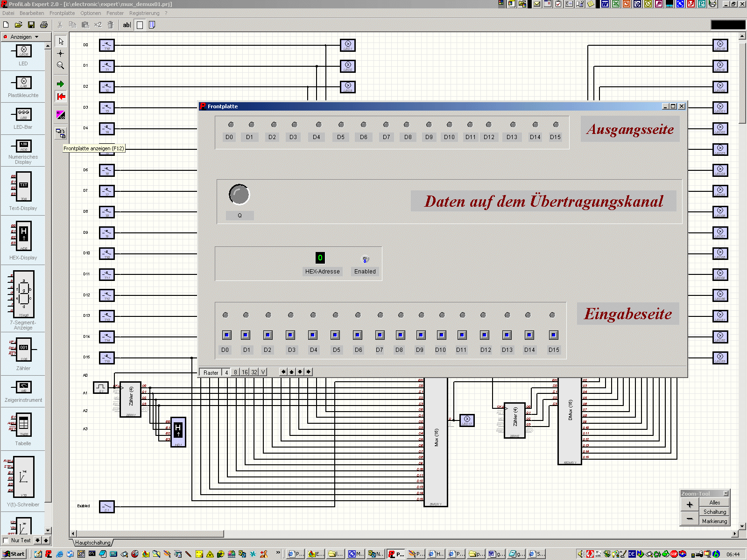The height and width of the screenshot is (560, 747).
Task: Activate the magnifier zoom tool
Action: (x=61, y=65)
